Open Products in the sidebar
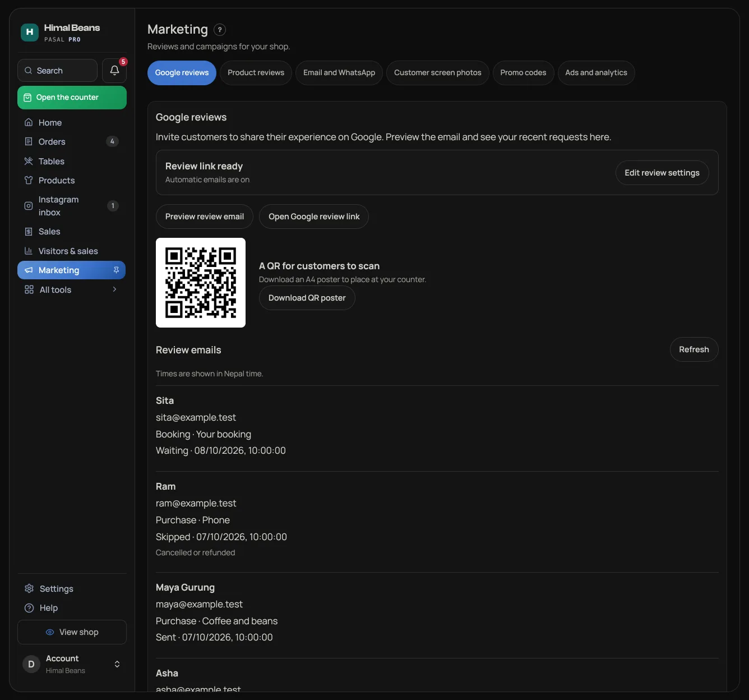749x700 pixels. pos(72,180)
